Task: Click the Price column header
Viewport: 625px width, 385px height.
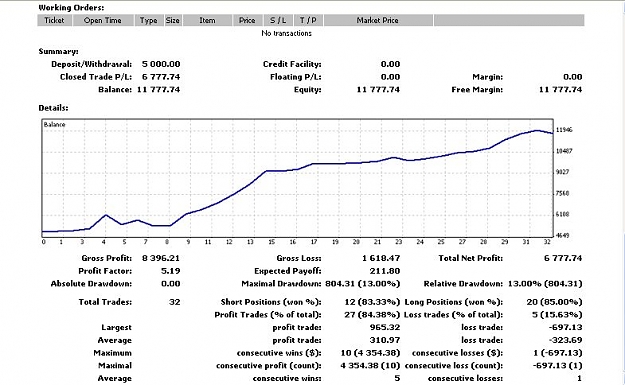Action: coord(247,20)
